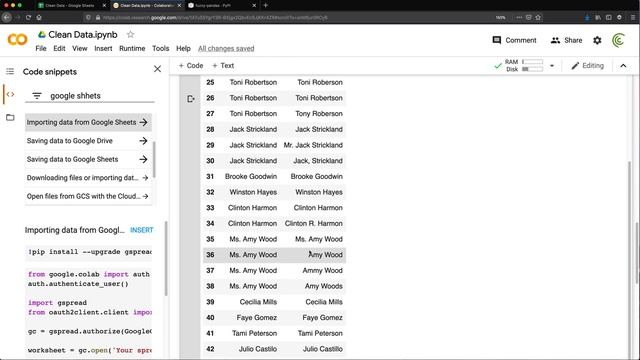640x360 pixels.
Task: Click 'Brooke Goodwin' in row 31 first column
Action: click(x=251, y=176)
